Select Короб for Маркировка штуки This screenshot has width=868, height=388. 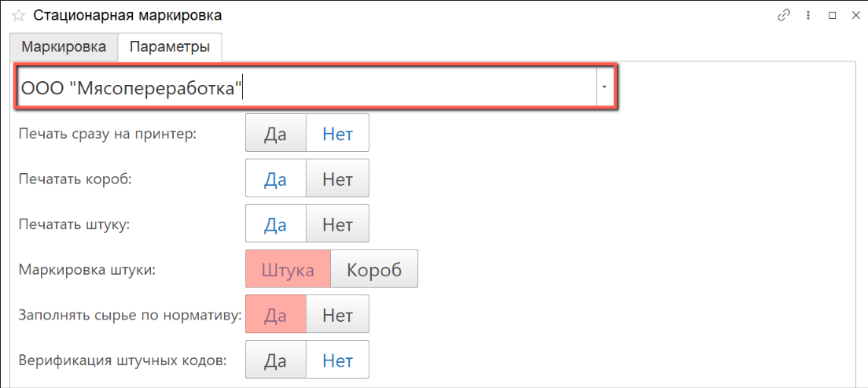[x=374, y=270]
